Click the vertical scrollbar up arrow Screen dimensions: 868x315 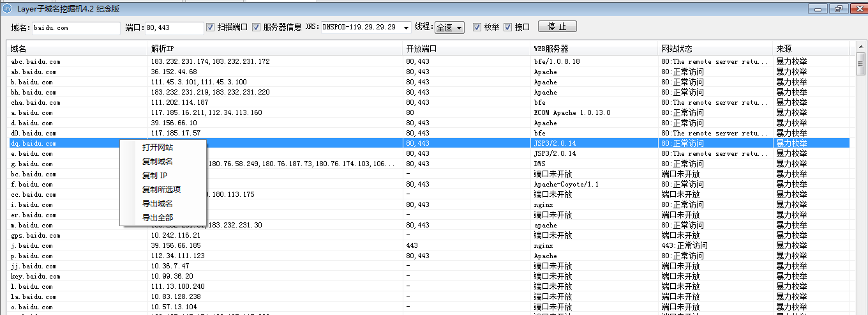coord(861,47)
